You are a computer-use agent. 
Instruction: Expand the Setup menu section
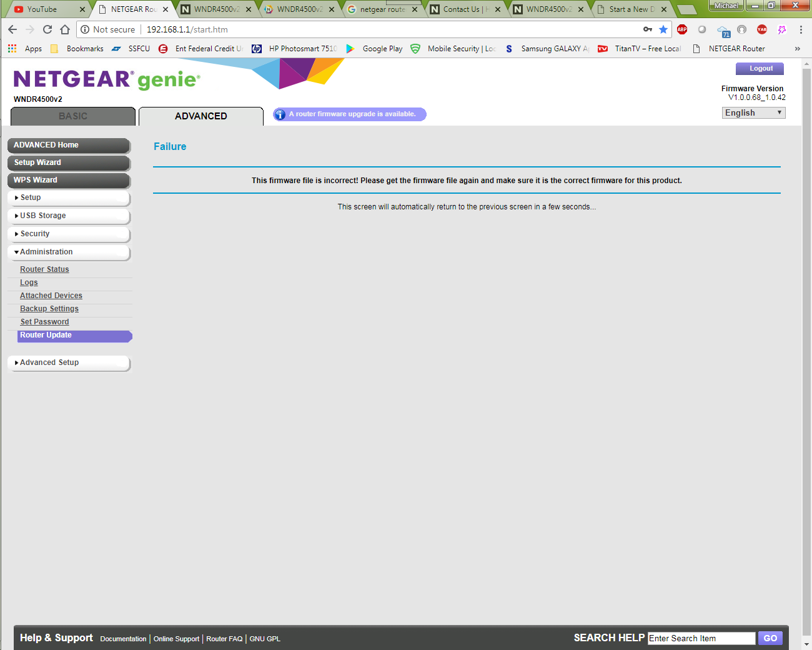(x=69, y=197)
